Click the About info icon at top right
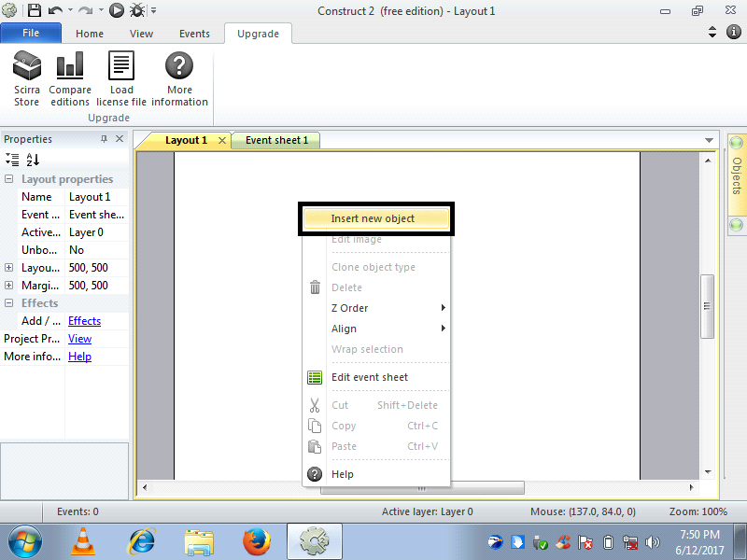747x560 pixels. [x=734, y=32]
